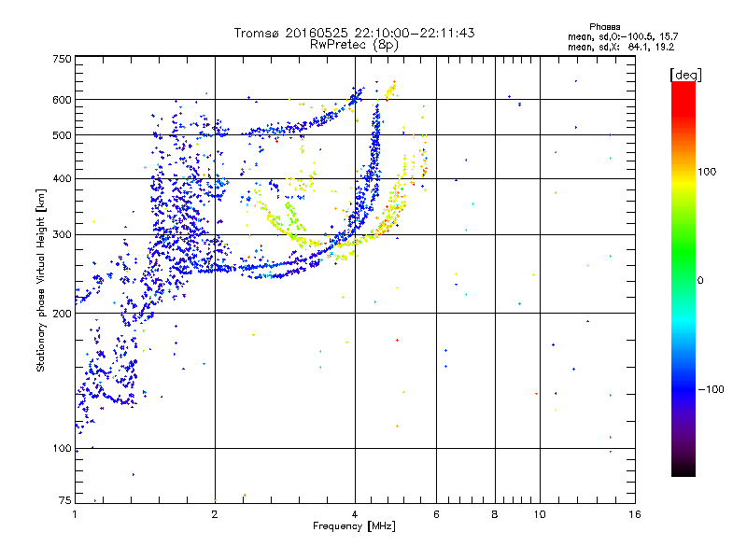Image resolution: width=747 pixels, height=560 pixels.
Task: Click the y-axis label '500'
Action: click(62, 135)
